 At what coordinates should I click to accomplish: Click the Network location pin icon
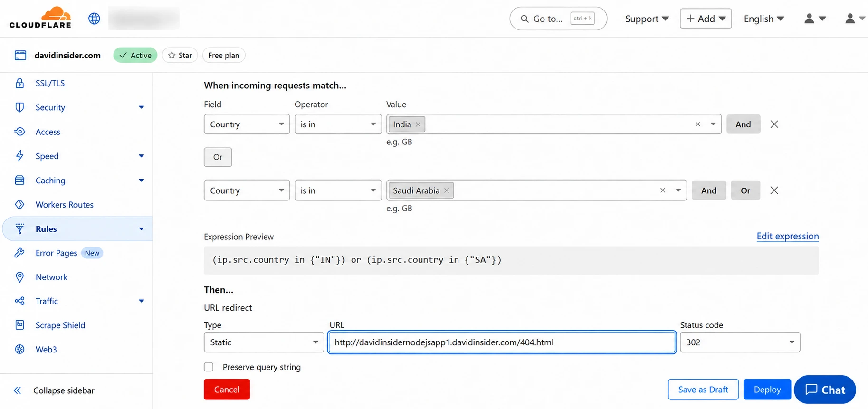[x=19, y=277]
